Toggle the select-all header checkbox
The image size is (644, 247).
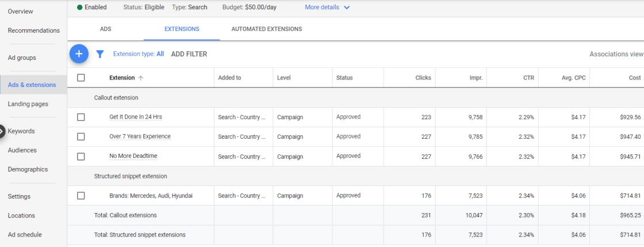pyautogui.click(x=81, y=78)
